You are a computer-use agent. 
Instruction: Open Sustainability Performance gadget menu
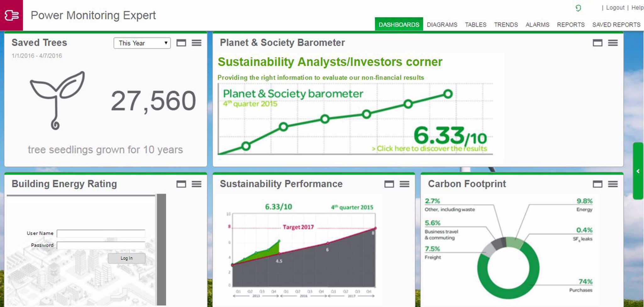(405, 184)
